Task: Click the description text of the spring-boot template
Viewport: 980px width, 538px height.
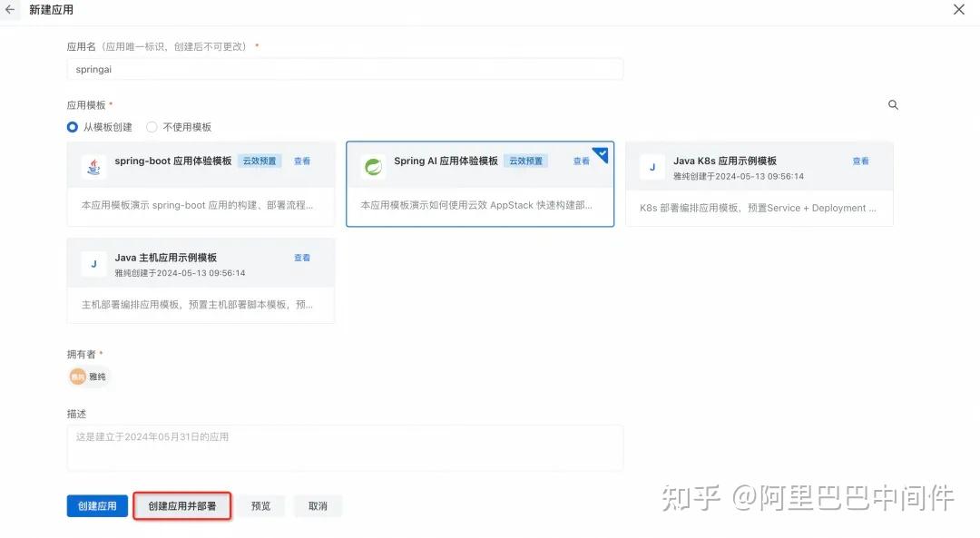Action: 198,205
